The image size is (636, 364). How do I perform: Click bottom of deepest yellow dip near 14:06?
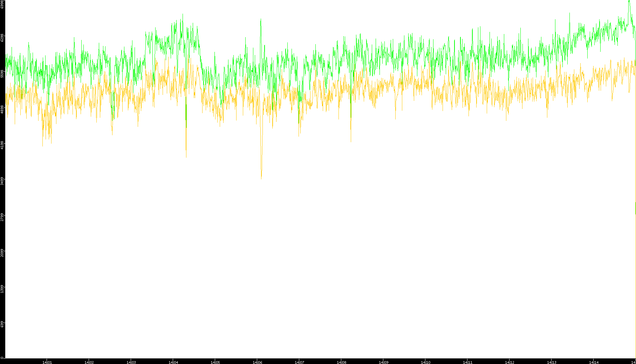coord(261,179)
